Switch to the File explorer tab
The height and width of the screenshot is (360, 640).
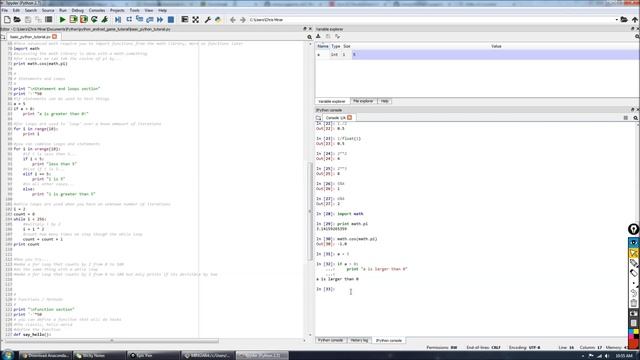363,101
